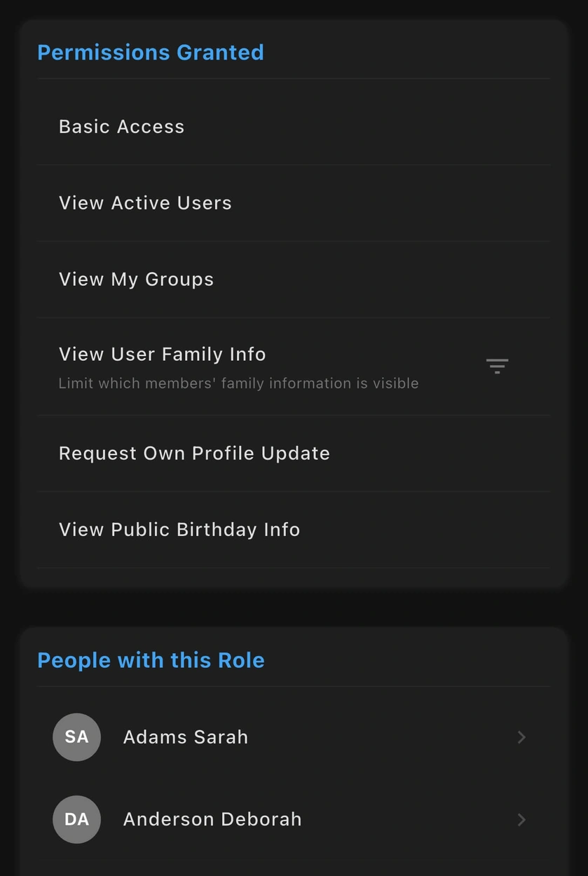Click the Permissions Granted heading
Viewport: 588px width, 876px height.
pos(151,53)
